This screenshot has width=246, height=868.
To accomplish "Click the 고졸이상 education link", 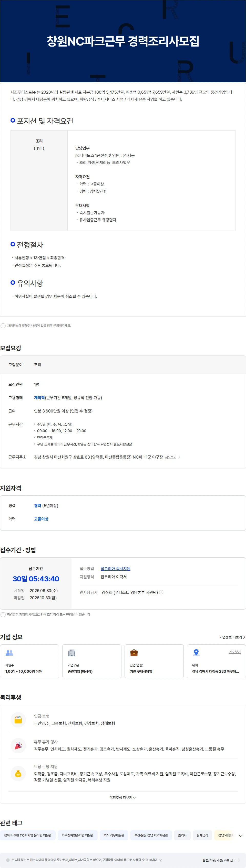I will coord(41,519).
